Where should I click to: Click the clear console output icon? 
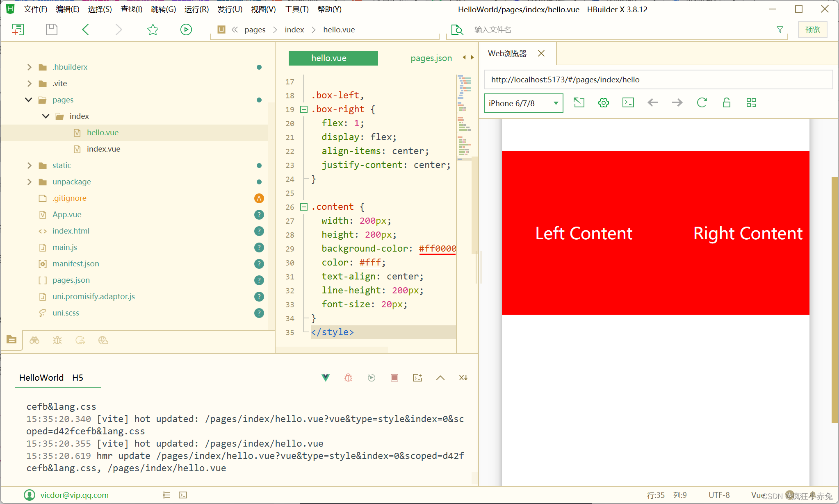pos(417,378)
